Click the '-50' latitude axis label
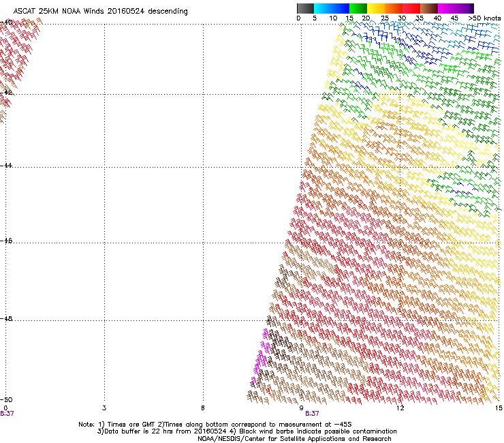This screenshot has width=504, height=443. pos(7,399)
